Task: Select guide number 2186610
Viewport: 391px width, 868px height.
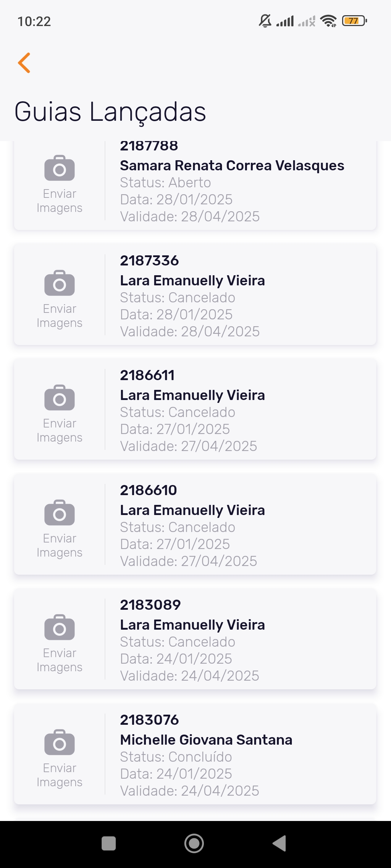Action: tap(148, 490)
